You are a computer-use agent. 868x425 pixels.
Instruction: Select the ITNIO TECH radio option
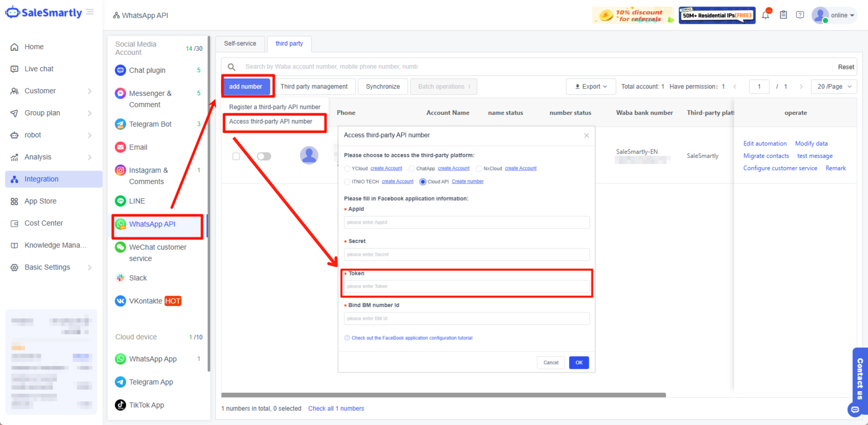[347, 182]
